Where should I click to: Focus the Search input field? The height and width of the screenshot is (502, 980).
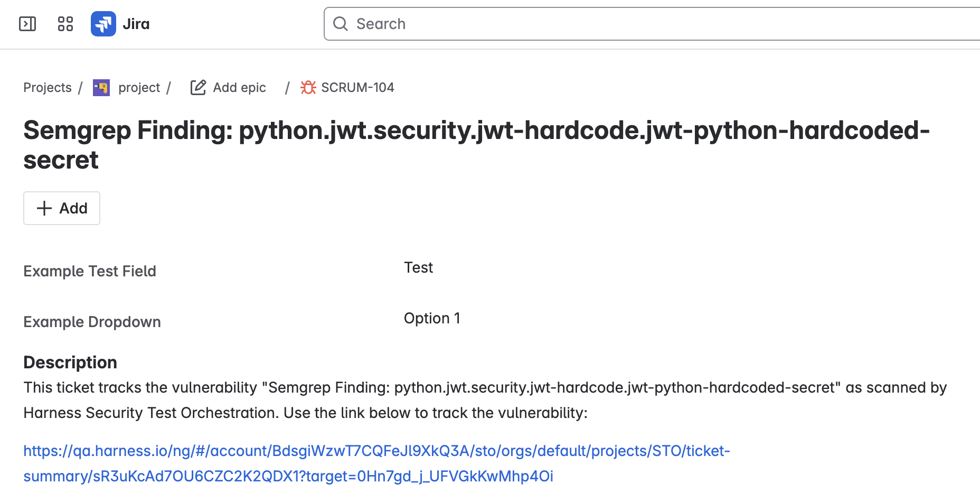pos(634,24)
